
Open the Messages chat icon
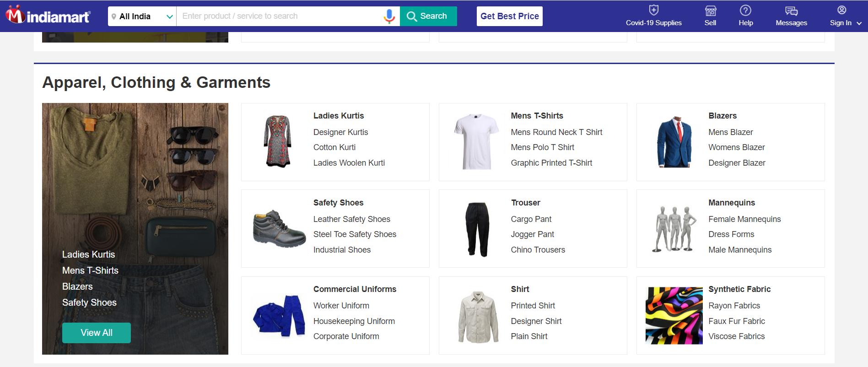(x=791, y=11)
